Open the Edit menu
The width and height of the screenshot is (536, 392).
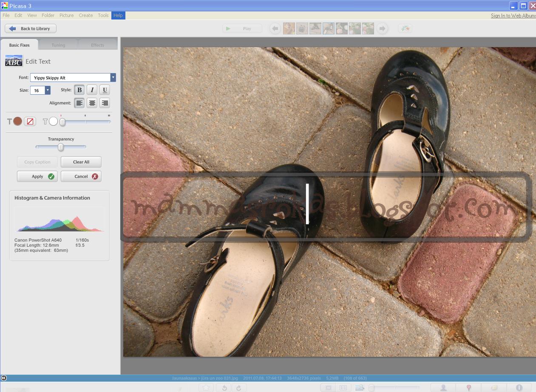click(18, 15)
